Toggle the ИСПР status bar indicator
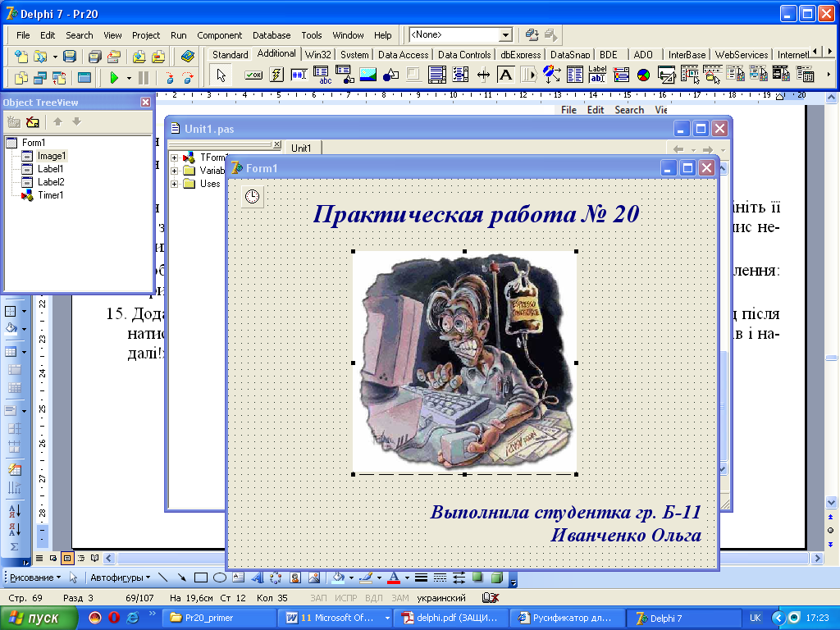This screenshot has height=630, width=840. pos(345,598)
